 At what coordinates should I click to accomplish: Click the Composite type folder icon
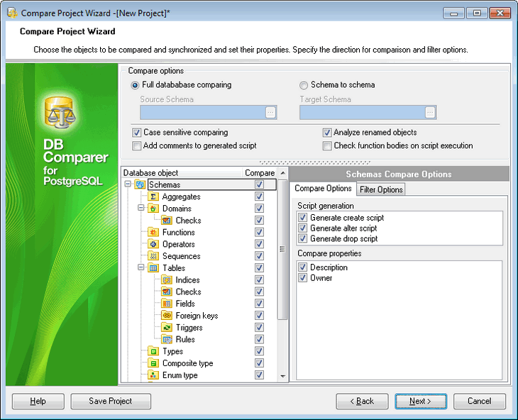[x=153, y=363]
